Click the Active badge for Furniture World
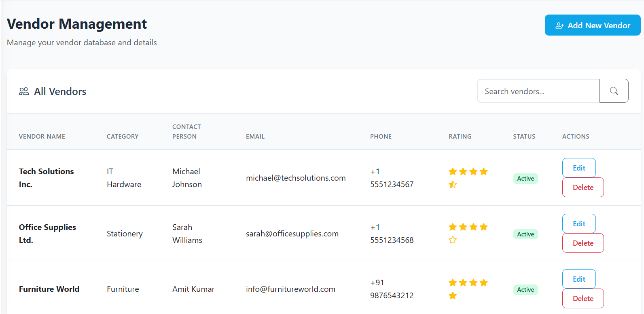Screen dimensions: 644x314 pyautogui.click(x=525, y=289)
